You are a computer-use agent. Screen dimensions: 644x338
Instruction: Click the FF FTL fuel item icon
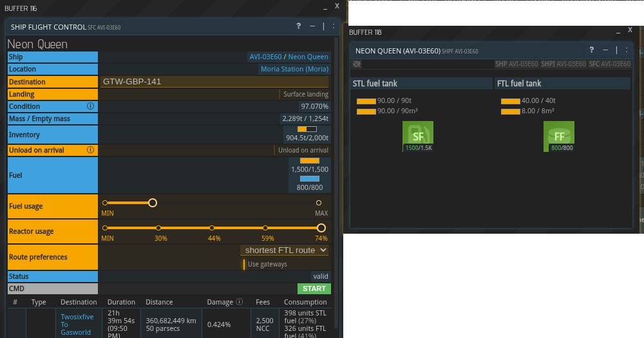tap(558, 134)
